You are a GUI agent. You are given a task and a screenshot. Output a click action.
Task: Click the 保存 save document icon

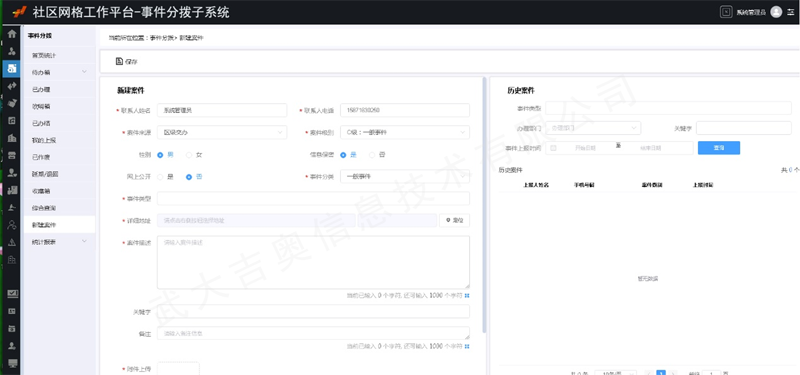point(119,61)
